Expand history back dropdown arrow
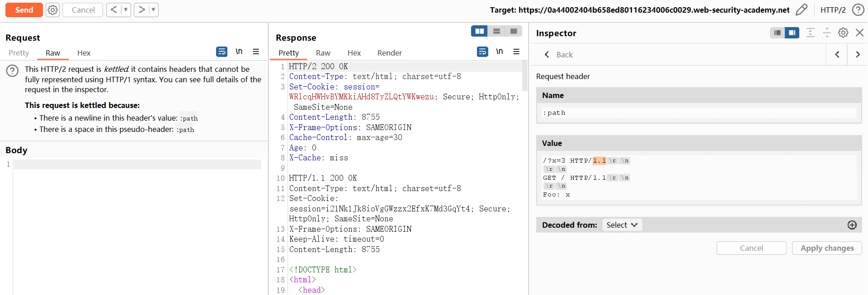868x295 pixels. pos(126,10)
